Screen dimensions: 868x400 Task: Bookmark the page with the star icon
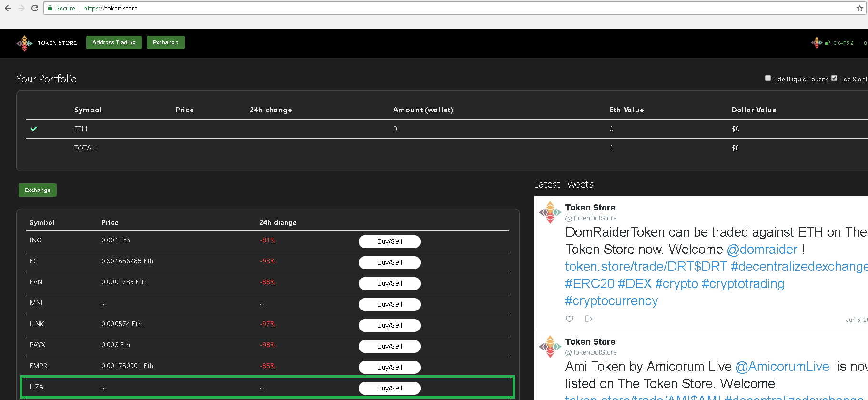[860, 8]
